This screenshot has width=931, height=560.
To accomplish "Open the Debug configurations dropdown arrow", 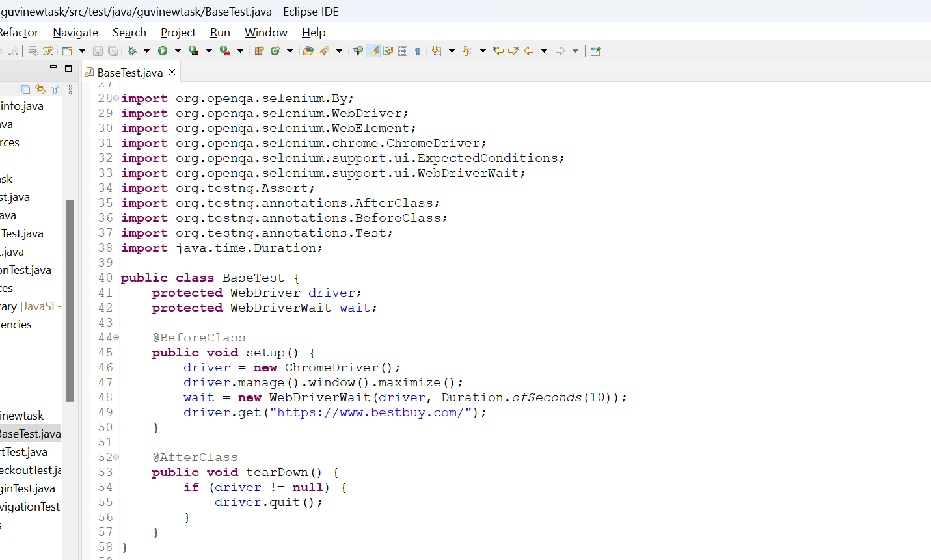I will click(146, 51).
